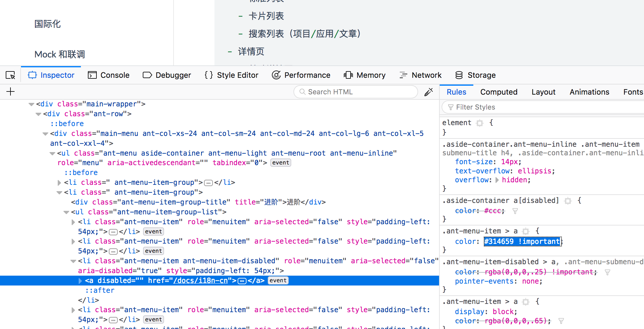The image size is (644, 329).
Task: Switch to the Debugger tab
Action: (167, 75)
